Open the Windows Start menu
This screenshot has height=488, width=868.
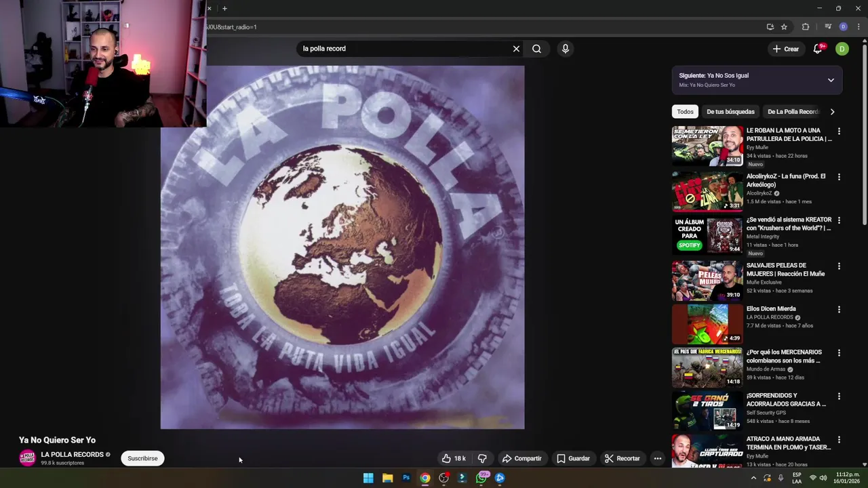(x=368, y=478)
